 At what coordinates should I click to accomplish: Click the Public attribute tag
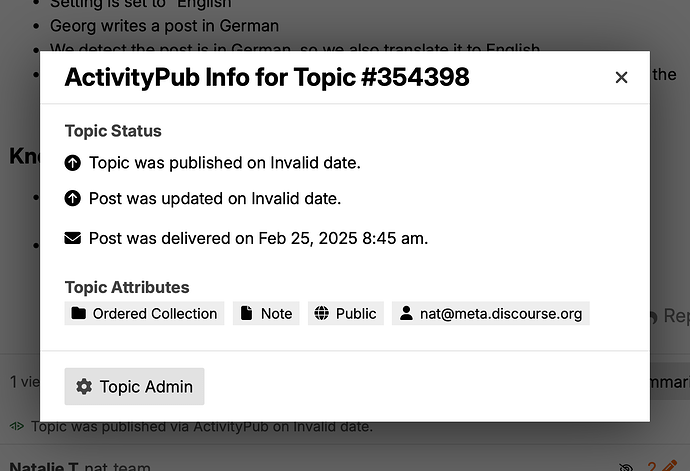[346, 313]
